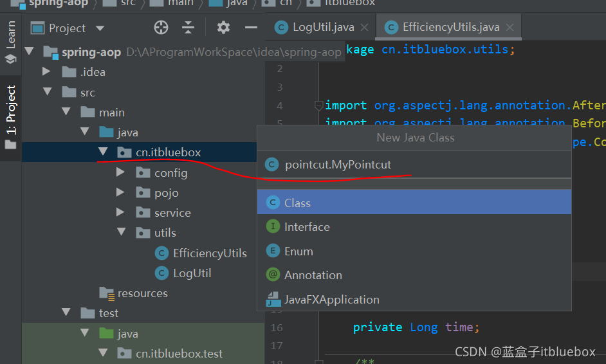Expand the config package
The width and height of the screenshot is (606, 364).
pyautogui.click(x=120, y=172)
